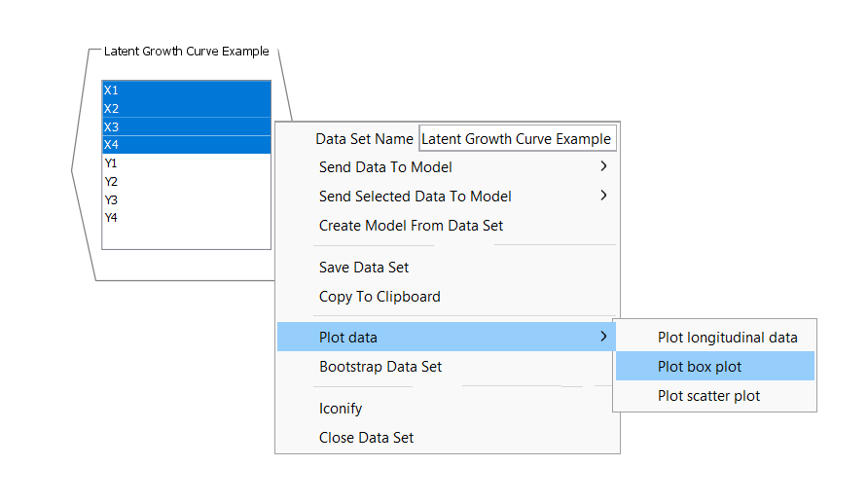The image size is (868, 502).
Task: Select Copy To Clipboard option
Action: click(x=380, y=297)
